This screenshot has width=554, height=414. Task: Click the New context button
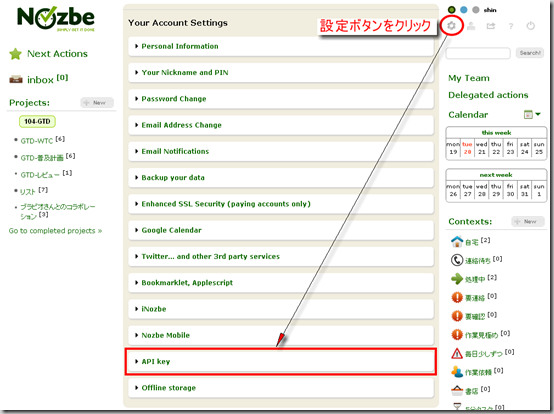[x=528, y=221]
